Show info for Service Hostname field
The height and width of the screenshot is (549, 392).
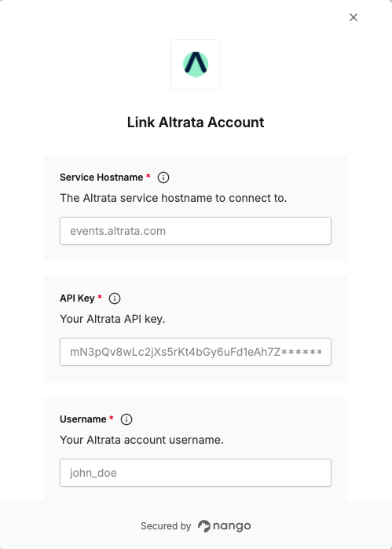pyautogui.click(x=163, y=178)
